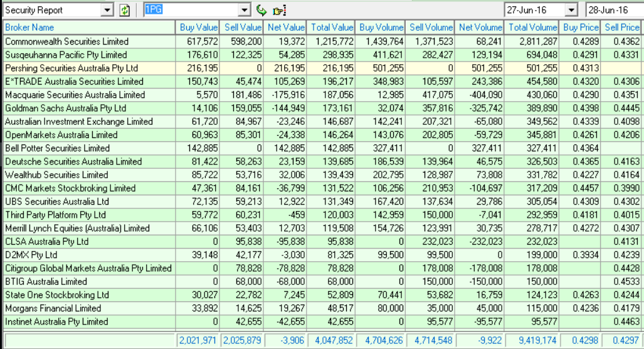The height and width of the screenshot is (349, 644).
Task: Click total net value -3,906
Action: [292, 340]
